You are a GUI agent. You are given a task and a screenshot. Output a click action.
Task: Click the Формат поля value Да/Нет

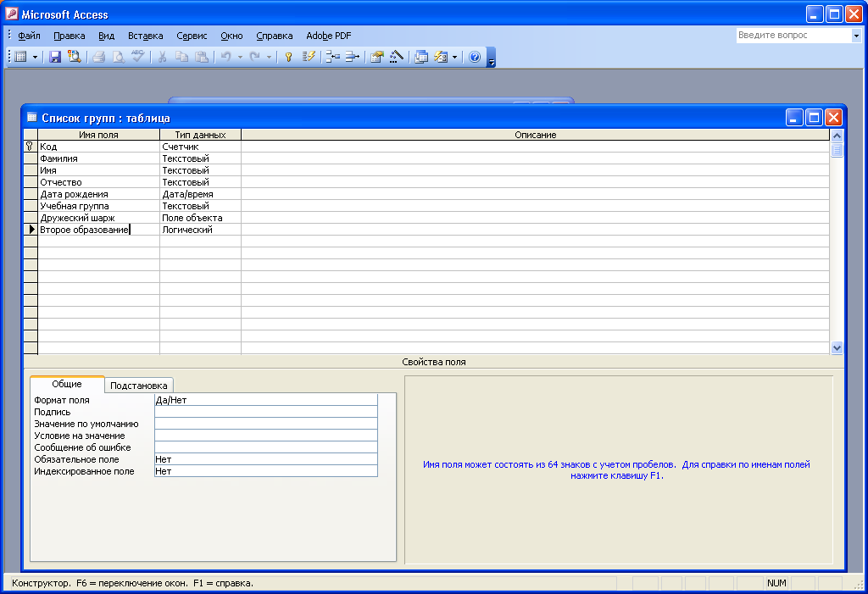point(265,400)
